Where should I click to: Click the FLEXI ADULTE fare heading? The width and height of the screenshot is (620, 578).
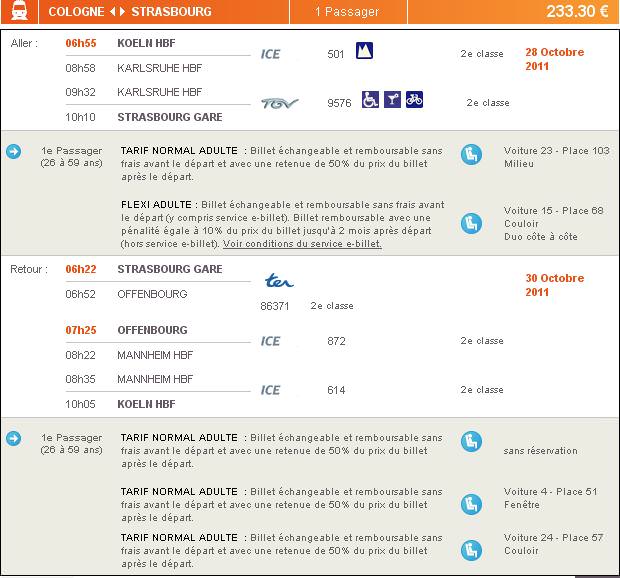pyautogui.click(x=156, y=205)
